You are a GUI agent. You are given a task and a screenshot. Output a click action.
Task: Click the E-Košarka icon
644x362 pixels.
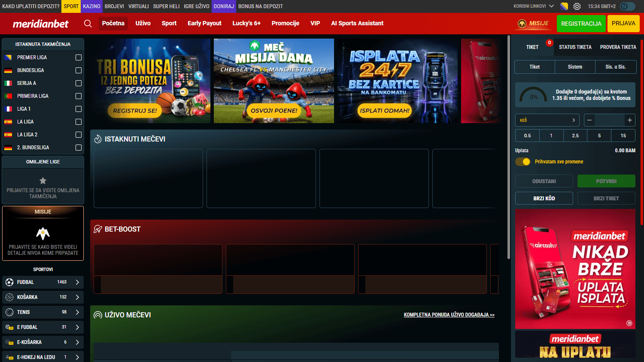coord(9,342)
